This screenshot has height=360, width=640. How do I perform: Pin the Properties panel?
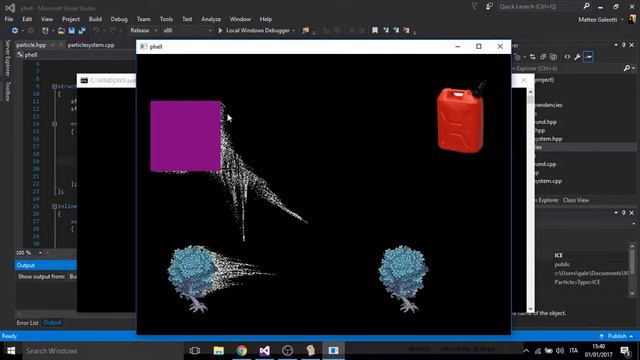click(x=624, y=213)
